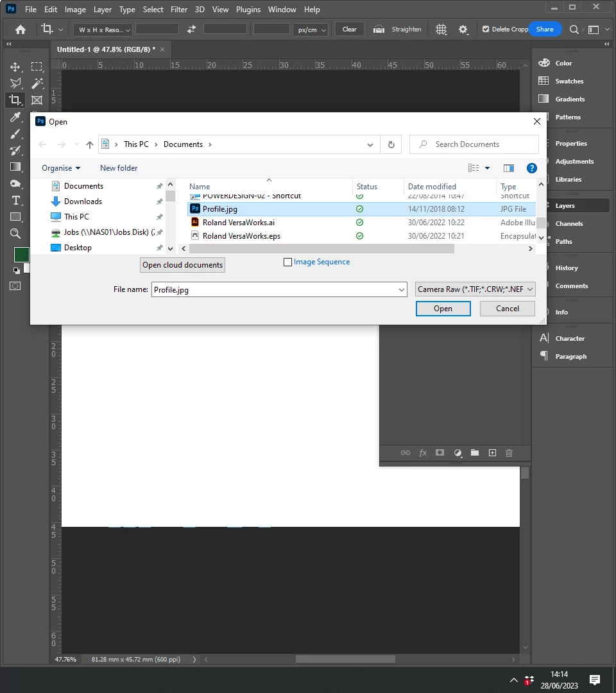Click the blue Share button
616x693 pixels.
(x=544, y=29)
